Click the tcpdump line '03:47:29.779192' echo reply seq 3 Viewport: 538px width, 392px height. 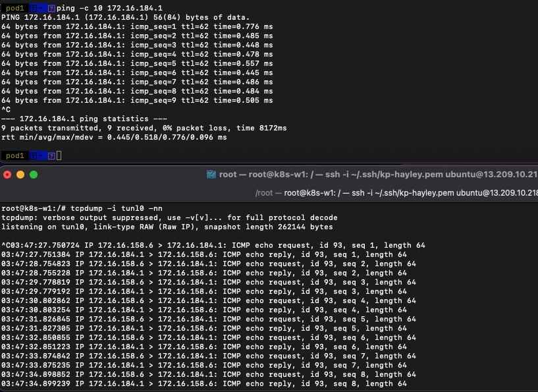click(204, 292)
